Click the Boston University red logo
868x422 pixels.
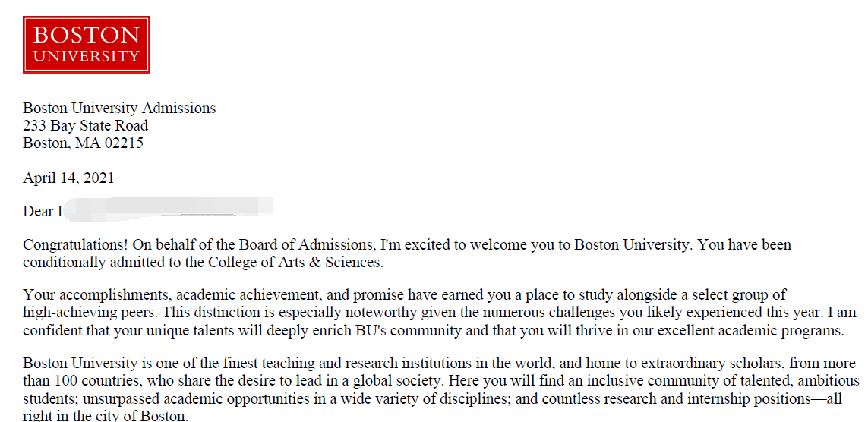click(x=87, y=45)
